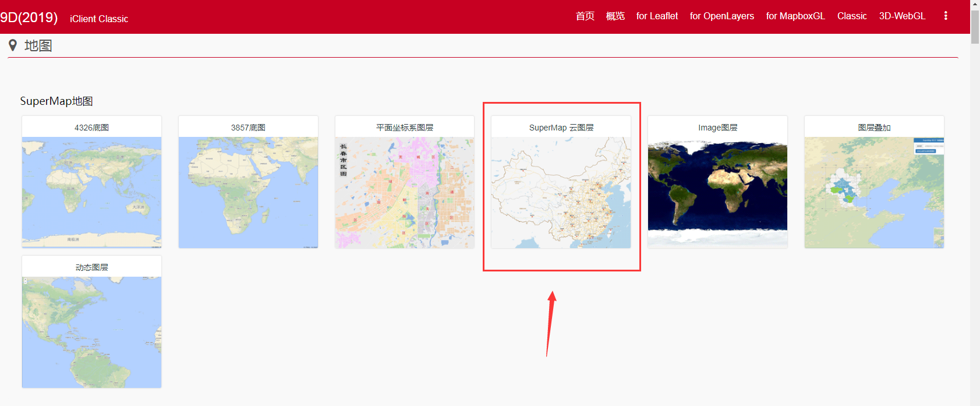Select the Classic navigation item
The image size is (980, 406).
pyautogui.click(x=852, y=16)
